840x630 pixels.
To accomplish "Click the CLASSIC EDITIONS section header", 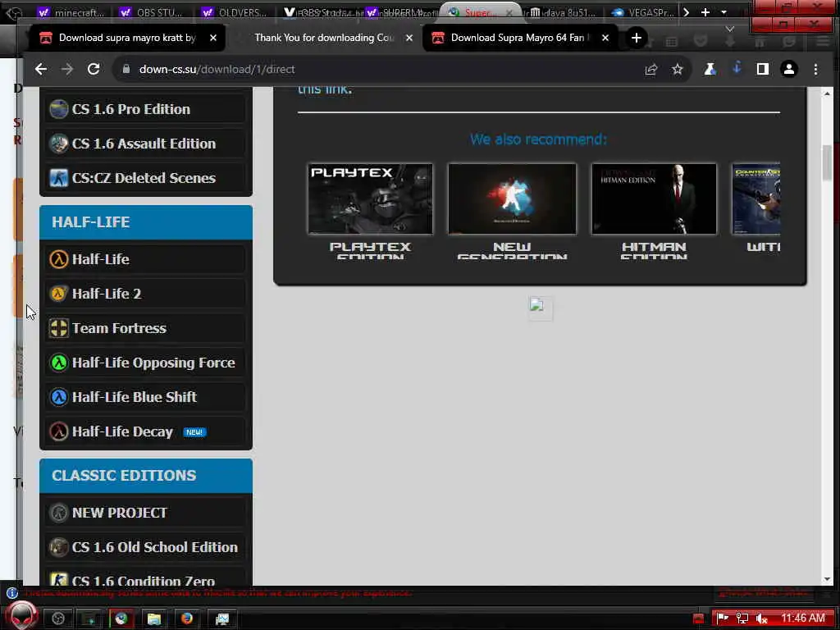I will (x=146, y=476).
